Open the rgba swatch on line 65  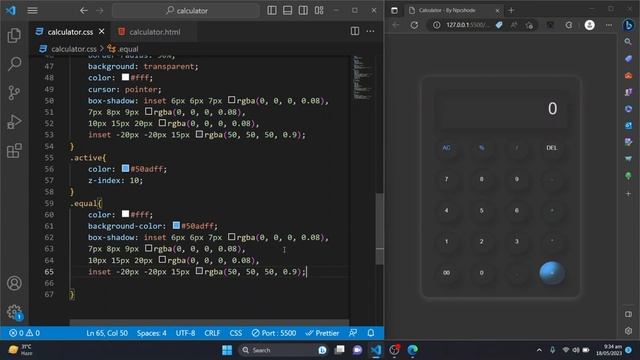[x=199, y=271]
